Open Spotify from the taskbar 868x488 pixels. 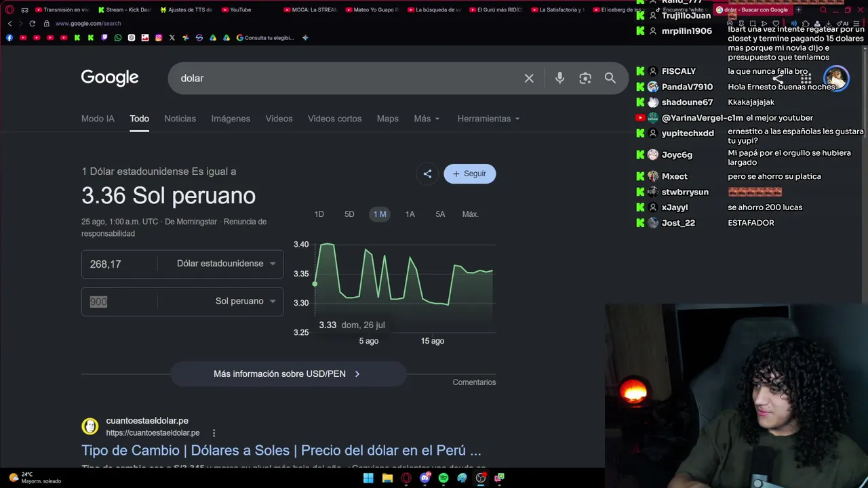pyautogui.click(x=443, y=478)
